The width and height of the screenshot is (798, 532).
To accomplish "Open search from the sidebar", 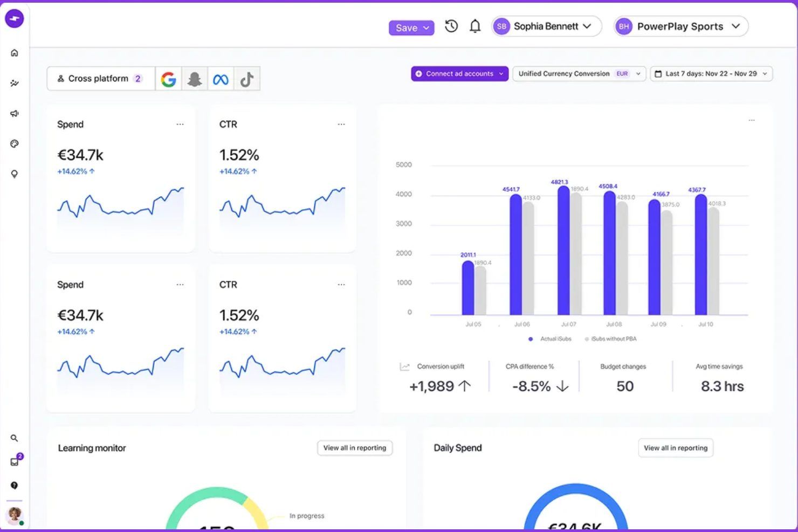I will click(x=14, y=438).
